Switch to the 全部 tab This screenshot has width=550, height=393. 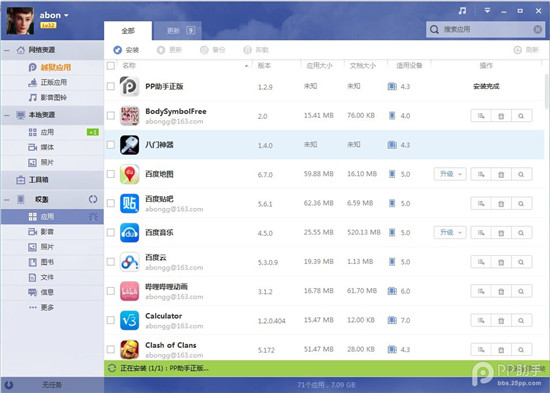[x=128, y=31]
